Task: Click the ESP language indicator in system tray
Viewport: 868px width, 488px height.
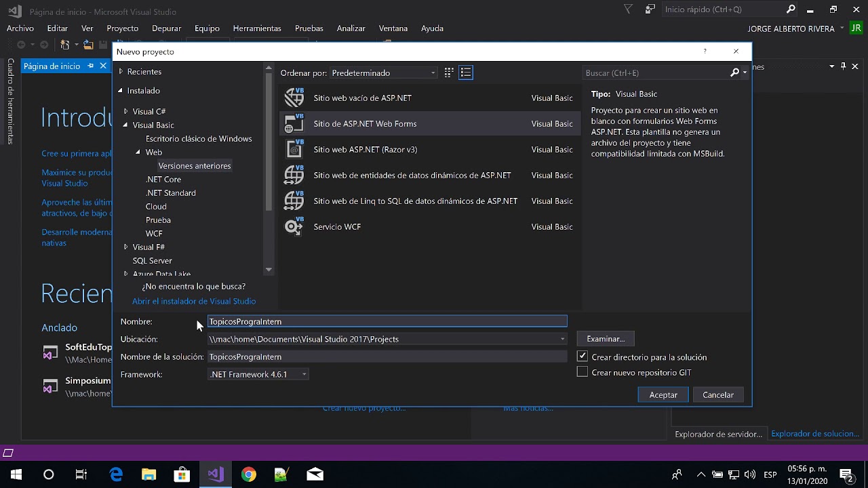Action: coord(770,474)
